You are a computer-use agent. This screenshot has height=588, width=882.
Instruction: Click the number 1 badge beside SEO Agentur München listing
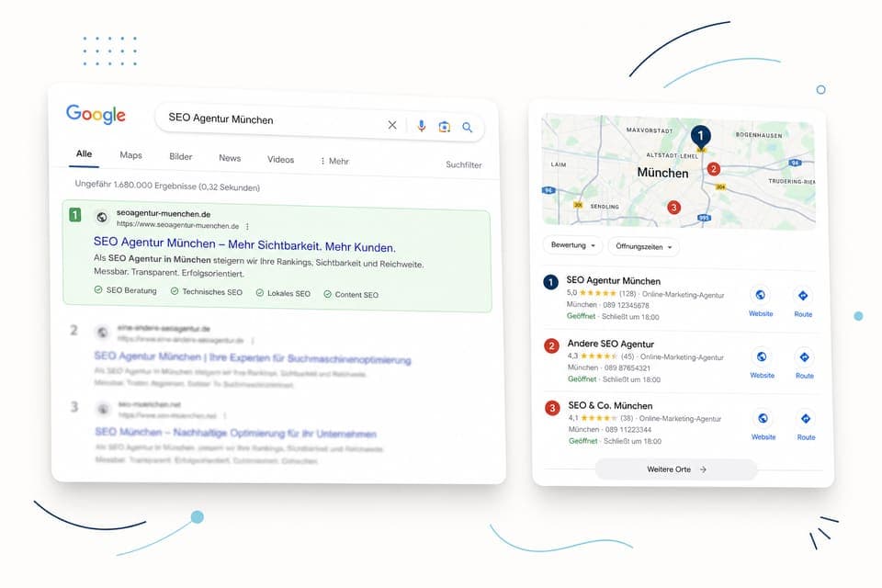point(550,282)
